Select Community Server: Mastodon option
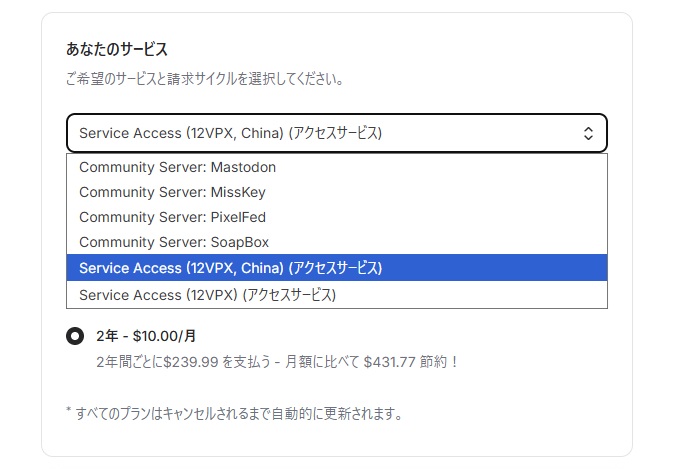The image size is (675, 469). [x=177, y=167]
